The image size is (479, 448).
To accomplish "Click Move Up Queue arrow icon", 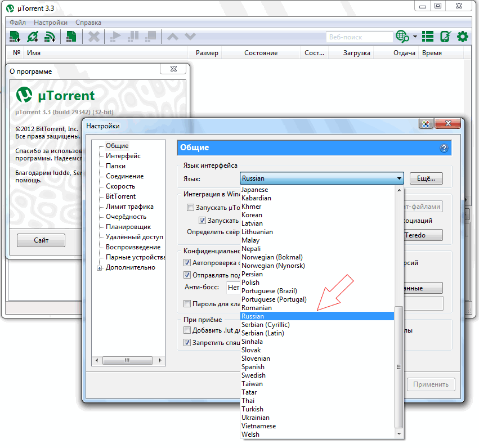I will [173, 37].
